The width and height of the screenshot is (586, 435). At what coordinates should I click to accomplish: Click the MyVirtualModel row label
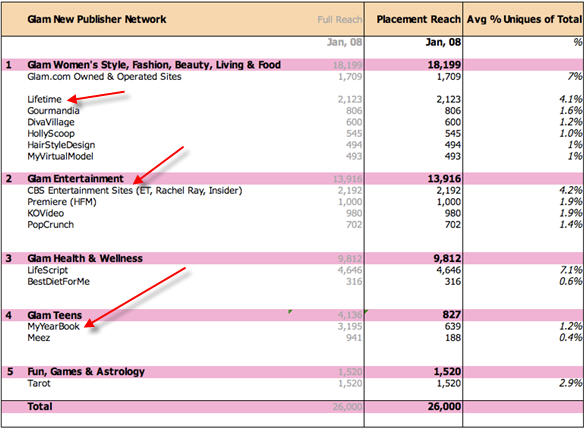click(60, 156)
